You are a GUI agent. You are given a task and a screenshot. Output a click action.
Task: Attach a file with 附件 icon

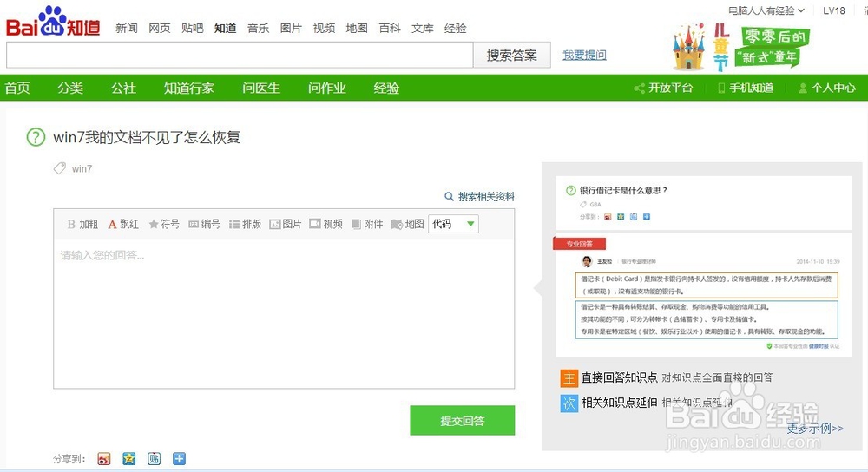point(367,224)
